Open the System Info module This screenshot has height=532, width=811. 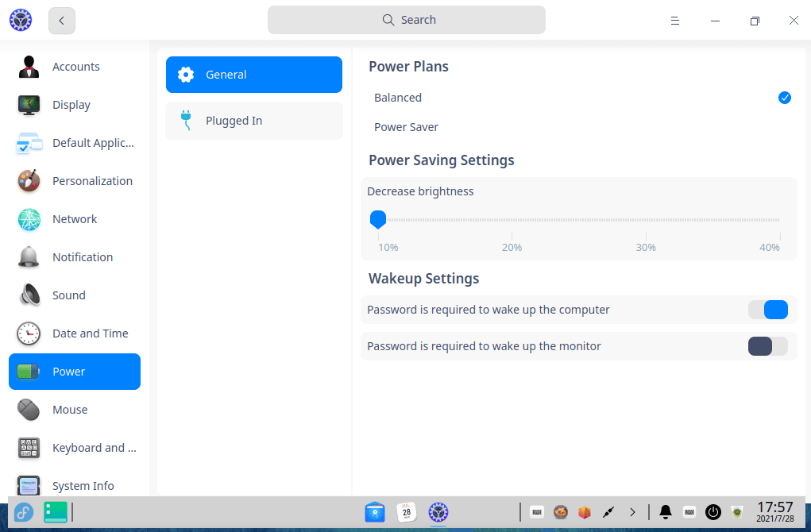(75, 485)
